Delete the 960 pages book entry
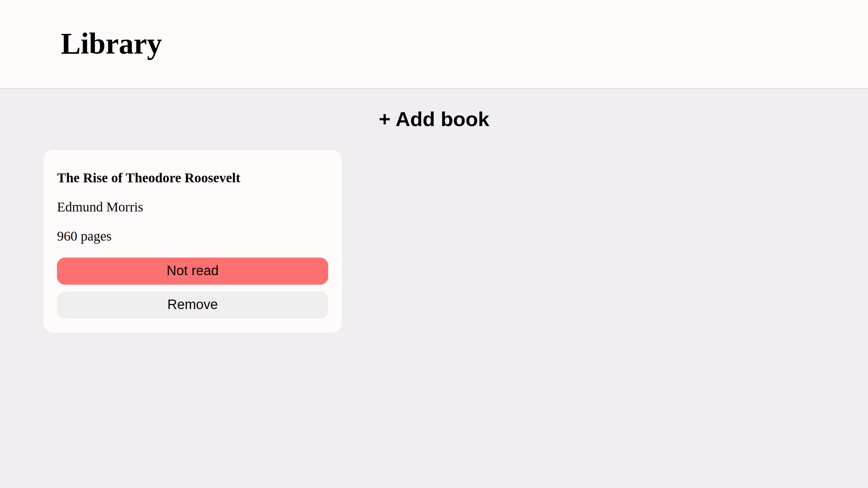This screenshot has width=868, height=488. point(193,305)
